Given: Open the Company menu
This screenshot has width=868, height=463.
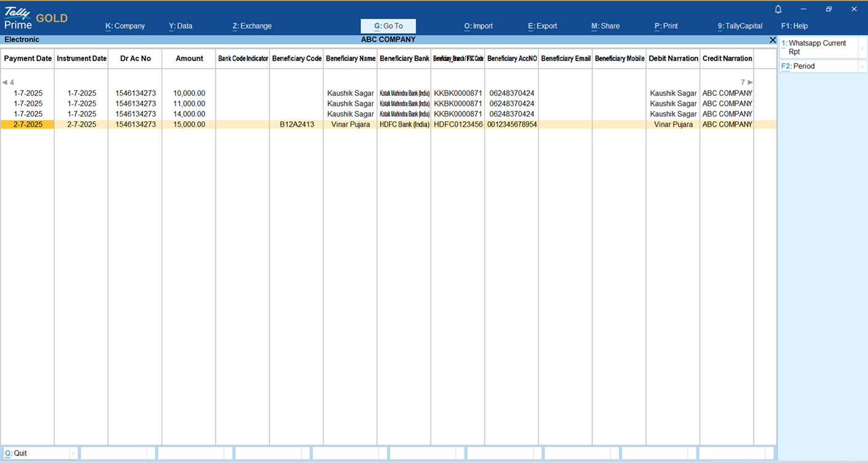Looking at the screenshot, I should coord(125,26).
